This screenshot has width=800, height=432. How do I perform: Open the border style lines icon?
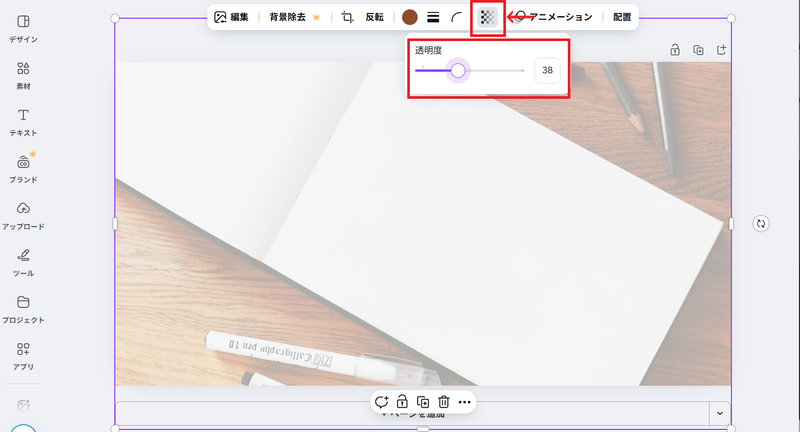coord(433,17)
